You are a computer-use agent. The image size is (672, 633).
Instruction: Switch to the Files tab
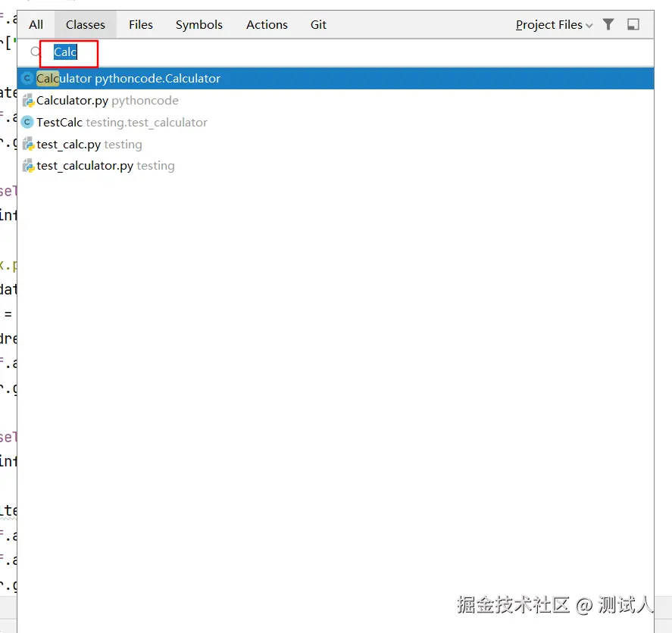141,25
